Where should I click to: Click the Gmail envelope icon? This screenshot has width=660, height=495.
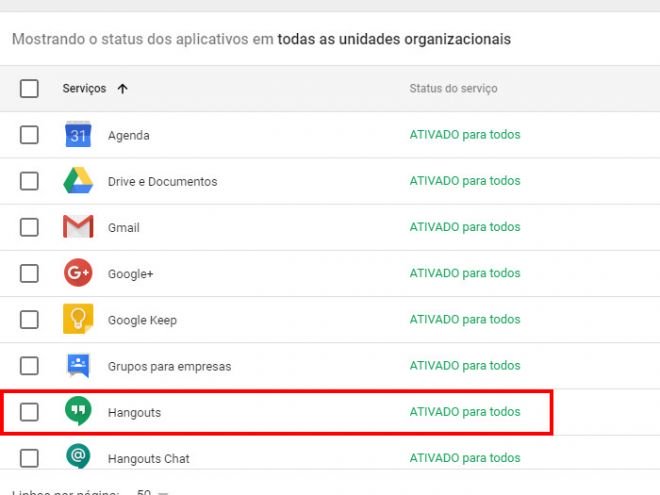click(x=78, y=226)
